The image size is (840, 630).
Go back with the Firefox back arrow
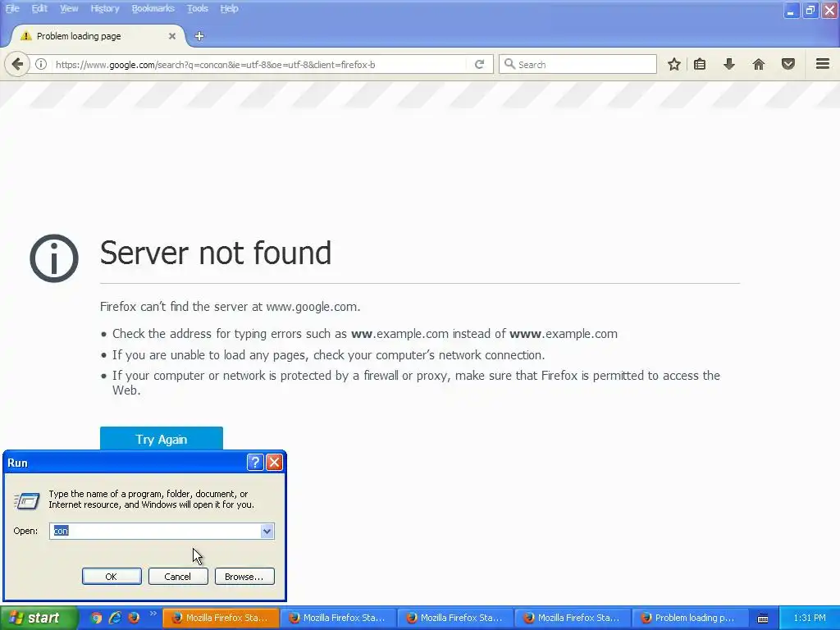pos(17,64)
